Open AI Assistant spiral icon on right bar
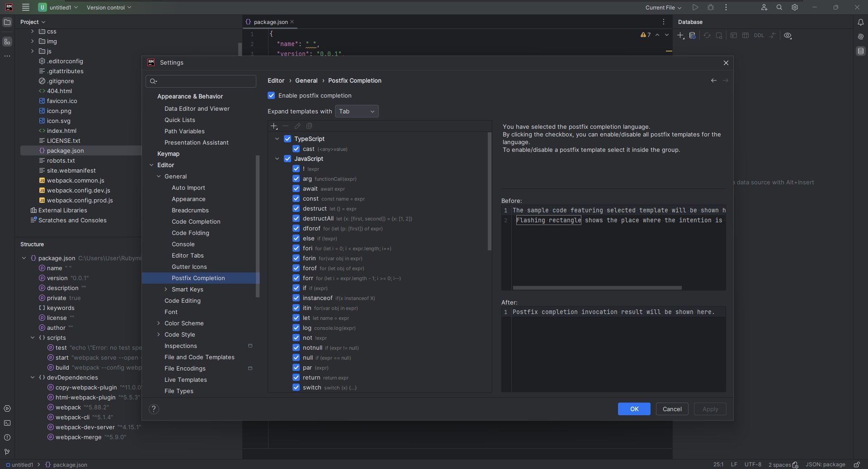This screenshot has width=868, height=469. click(861, 37)
